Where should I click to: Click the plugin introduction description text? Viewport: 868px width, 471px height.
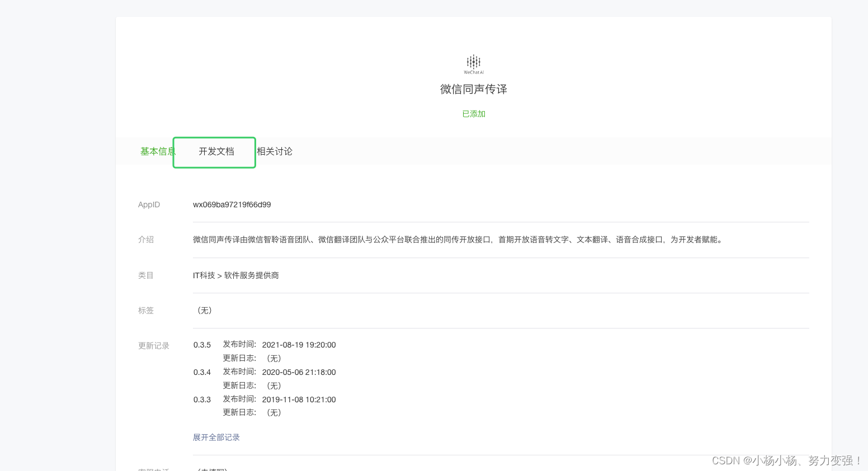459,240
